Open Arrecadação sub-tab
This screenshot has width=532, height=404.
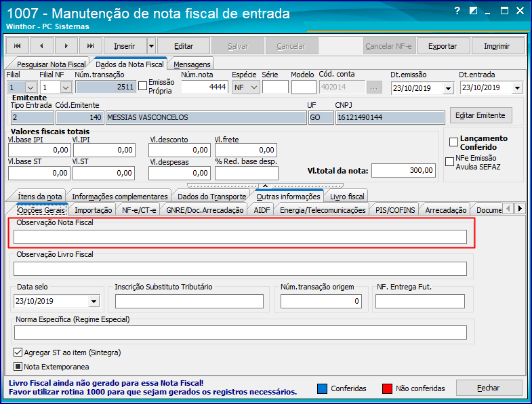click(445, 210)
